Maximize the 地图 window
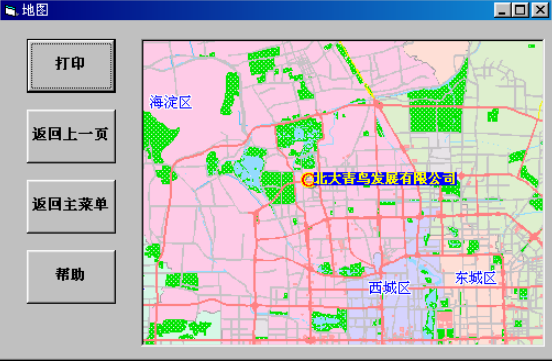This screenshot has height=361, width=552. point(520,10)
